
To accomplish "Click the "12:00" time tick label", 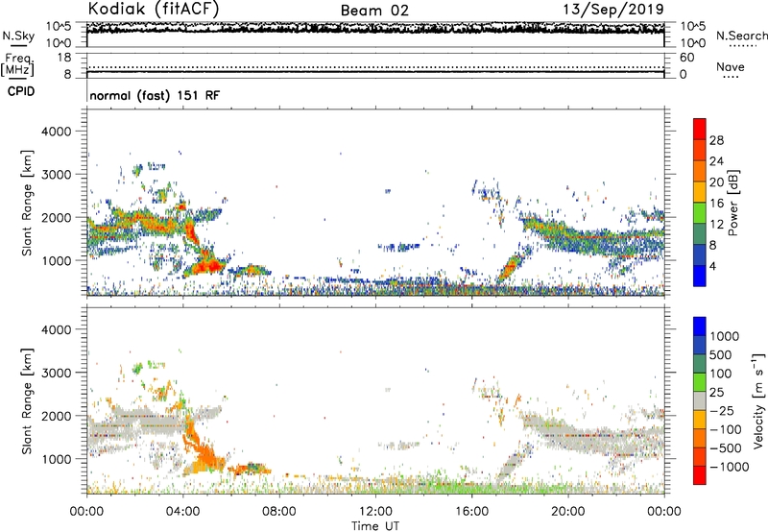I will click(x=375, y=512).
